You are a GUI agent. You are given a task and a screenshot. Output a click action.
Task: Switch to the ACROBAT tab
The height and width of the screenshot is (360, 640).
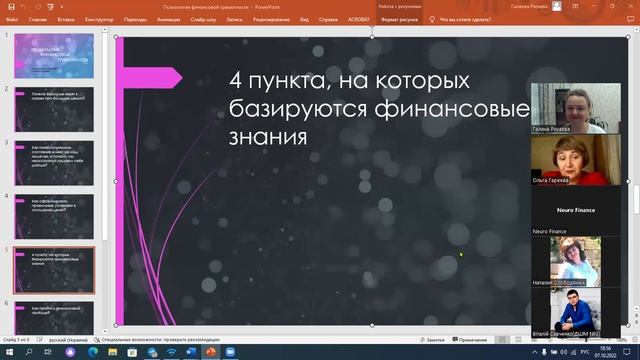(x=359, y=19)
